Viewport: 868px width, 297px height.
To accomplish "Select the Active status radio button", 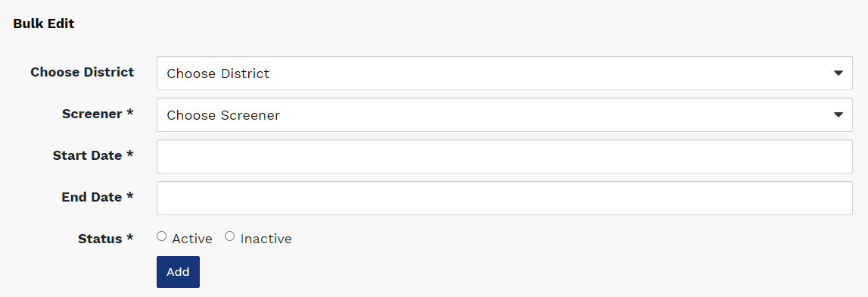I will coord(161,236).
